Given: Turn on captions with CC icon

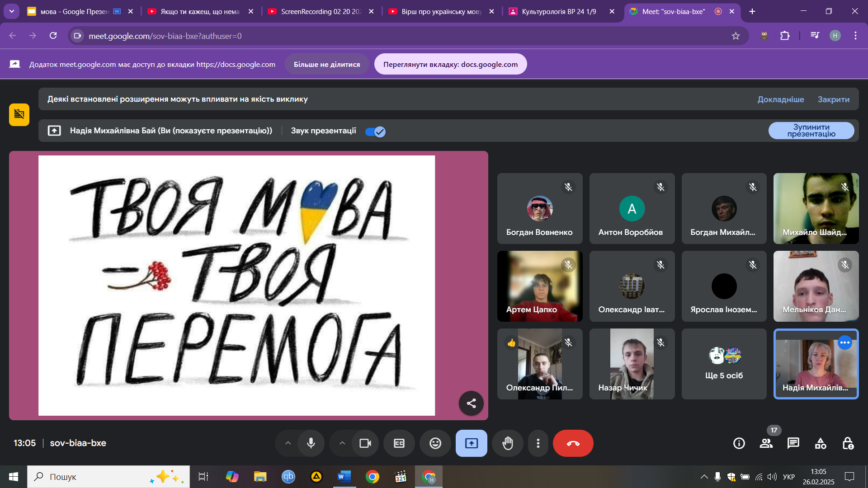Looking at the screenshot, I should coord(399,443).
